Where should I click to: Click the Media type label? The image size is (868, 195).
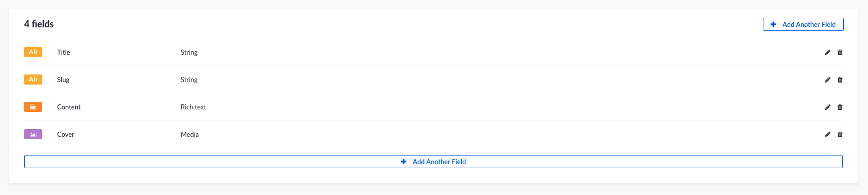tap(189, 134)
